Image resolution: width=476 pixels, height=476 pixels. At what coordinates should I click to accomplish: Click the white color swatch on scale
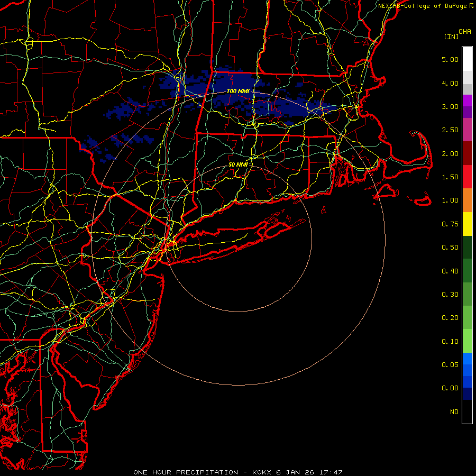point(467,59)
